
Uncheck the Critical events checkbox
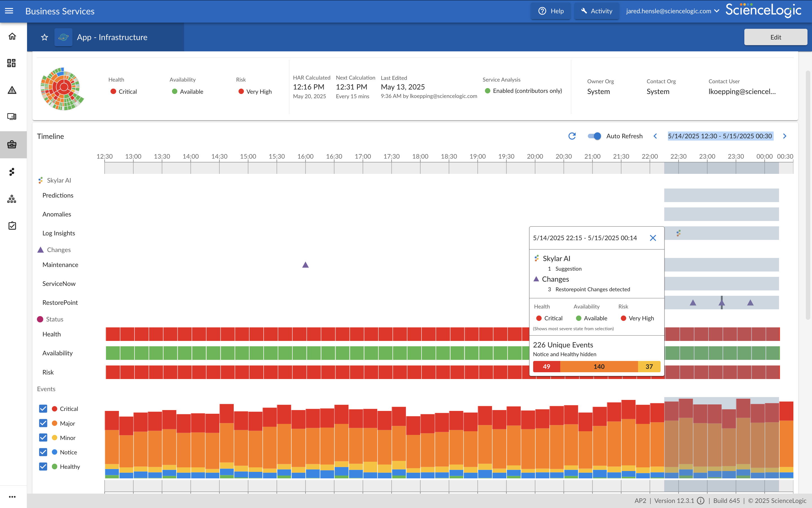43,409
